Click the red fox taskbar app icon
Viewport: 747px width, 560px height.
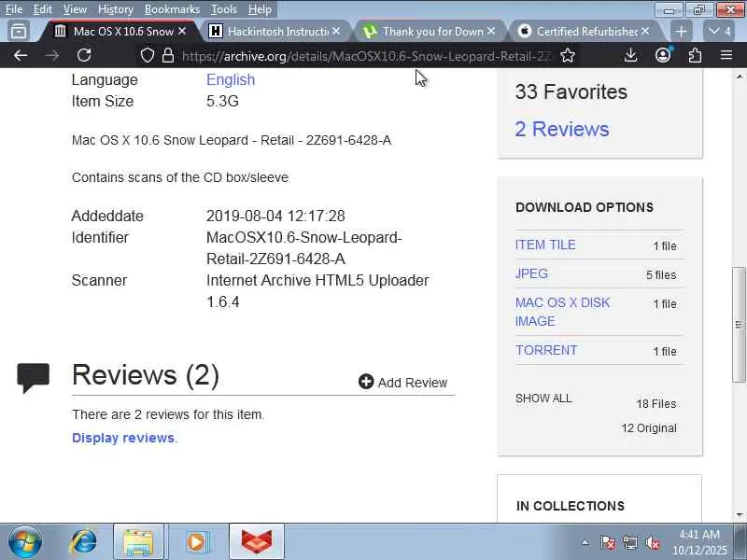coord(257,542)
